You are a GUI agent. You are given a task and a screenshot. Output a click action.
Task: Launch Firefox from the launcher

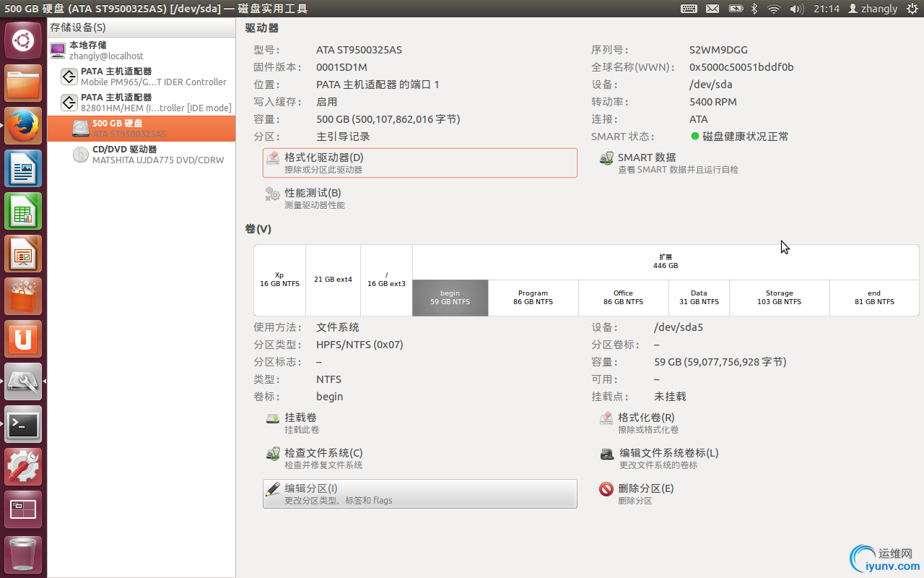(23, 126)
